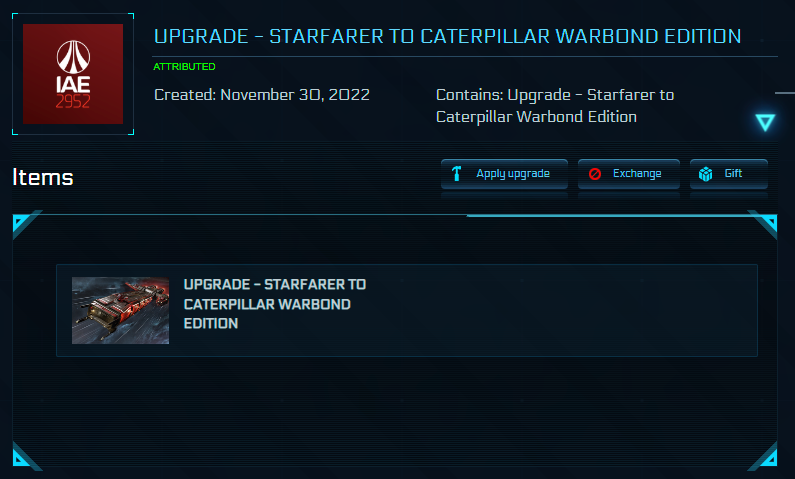Image resolution: width=795 pixels, height=479 pixels.
Task: Click the green ATTRIBUTED status label
Action: [184, 66]
